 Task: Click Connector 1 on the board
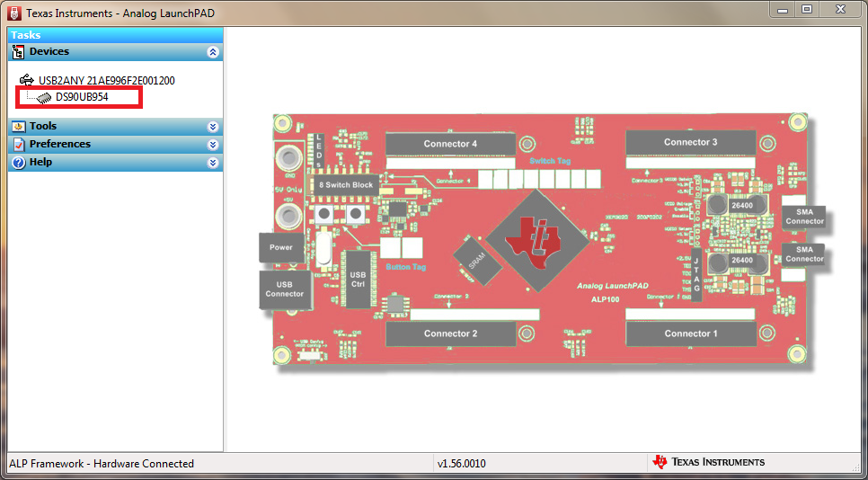point(691,333)
